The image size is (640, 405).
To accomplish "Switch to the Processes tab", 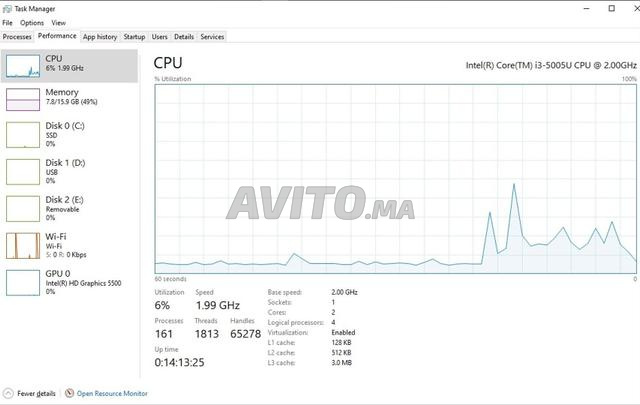I will (18, 36).
